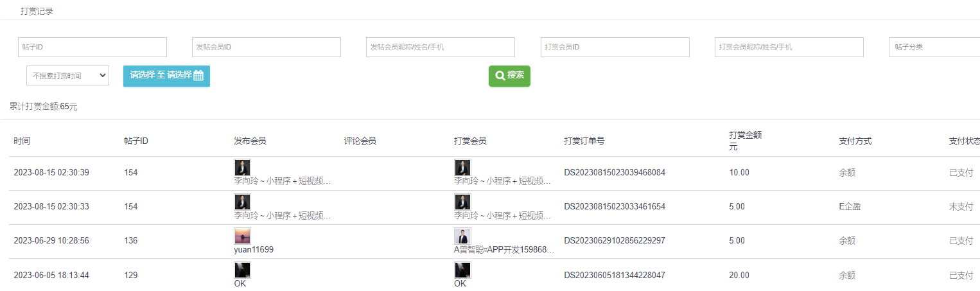980x291 pixels.
Task: Click the 发帖会员ID input field
Action: pos(267,48)
